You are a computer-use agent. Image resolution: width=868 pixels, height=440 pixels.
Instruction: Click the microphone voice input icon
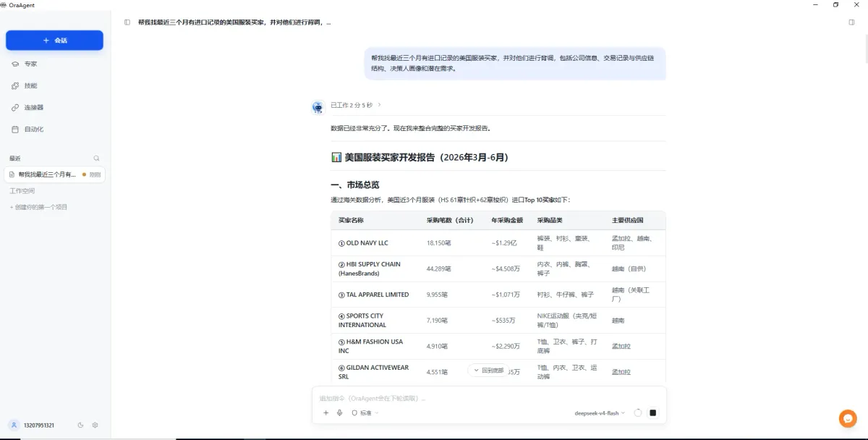pos(339,412)
